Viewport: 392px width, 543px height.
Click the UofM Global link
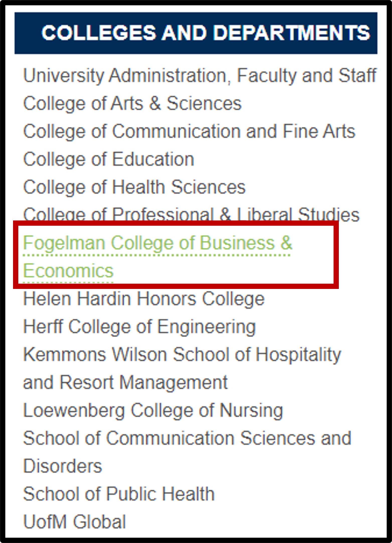coord(74,521)
